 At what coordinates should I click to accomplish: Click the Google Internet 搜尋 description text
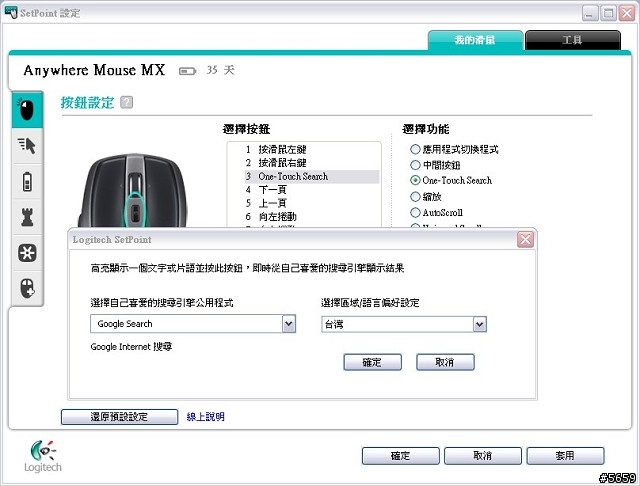[131, 347]
